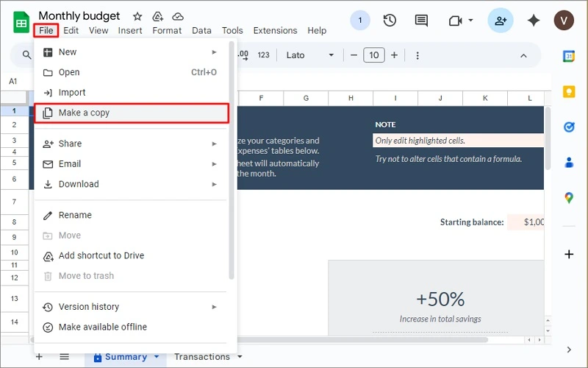Expand the Download submenu arrow
The image size is (588, 368).
click(214, 184)
